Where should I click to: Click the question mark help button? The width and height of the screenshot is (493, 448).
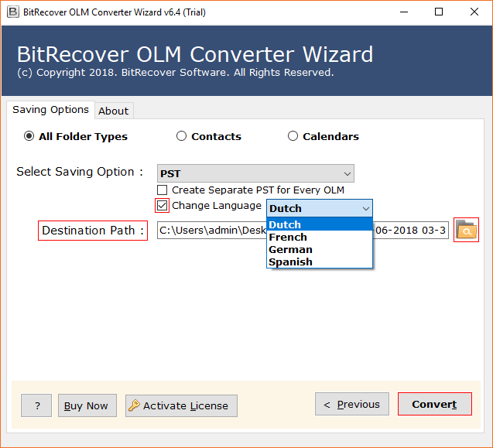pos(36,405)
